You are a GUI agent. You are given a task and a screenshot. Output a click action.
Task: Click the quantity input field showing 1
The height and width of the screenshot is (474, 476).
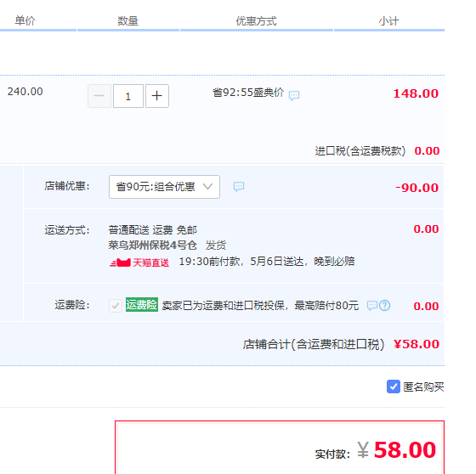128,96
